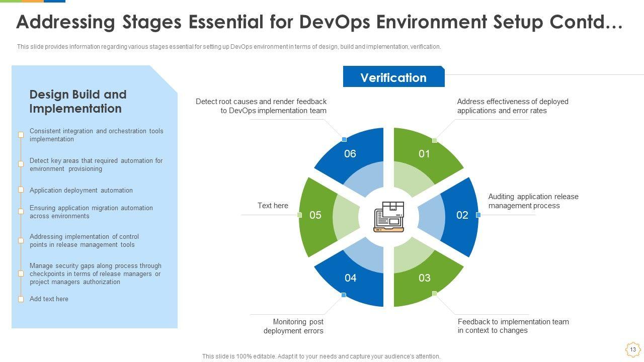Image resolution: width=644 pixels, height=362 pixels.
Task: Select the Verification header label
Action: (393, 77)
